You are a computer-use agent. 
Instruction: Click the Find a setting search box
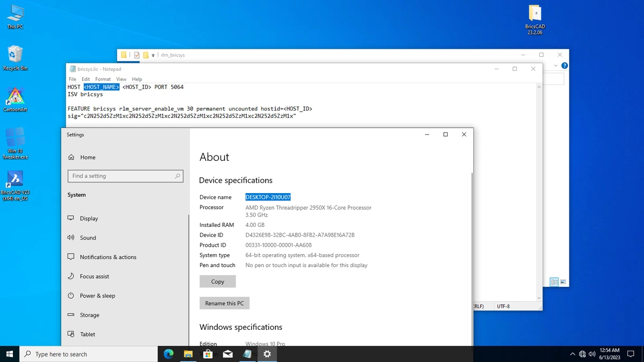[x=125, y=176]
